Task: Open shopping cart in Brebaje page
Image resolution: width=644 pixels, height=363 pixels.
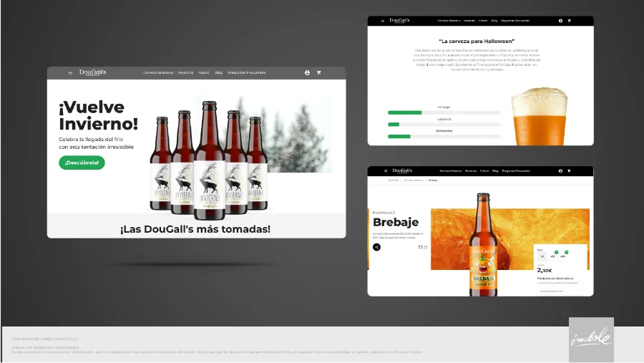Action: [x=570, y=171]
